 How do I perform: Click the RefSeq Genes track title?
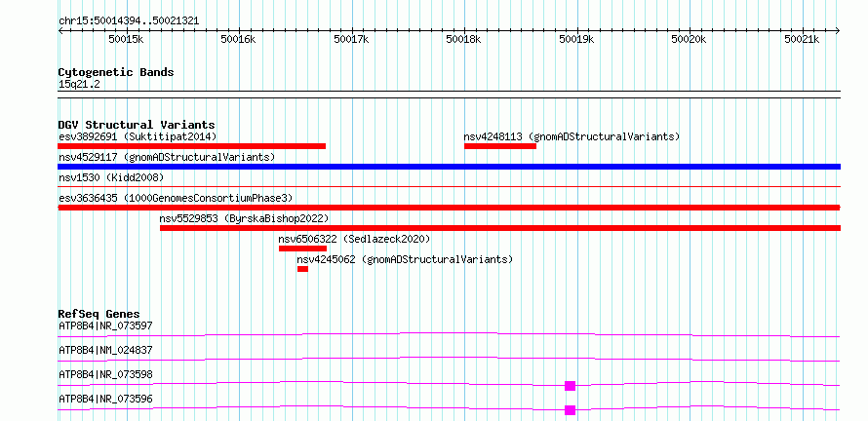pyautogui.click(x=99, y=314)
